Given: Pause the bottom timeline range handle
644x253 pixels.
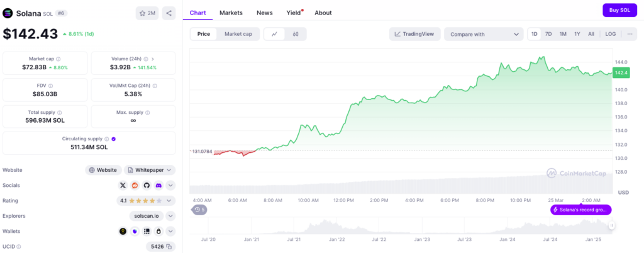Looking at the screenshot, I should (x=611, y=225).
